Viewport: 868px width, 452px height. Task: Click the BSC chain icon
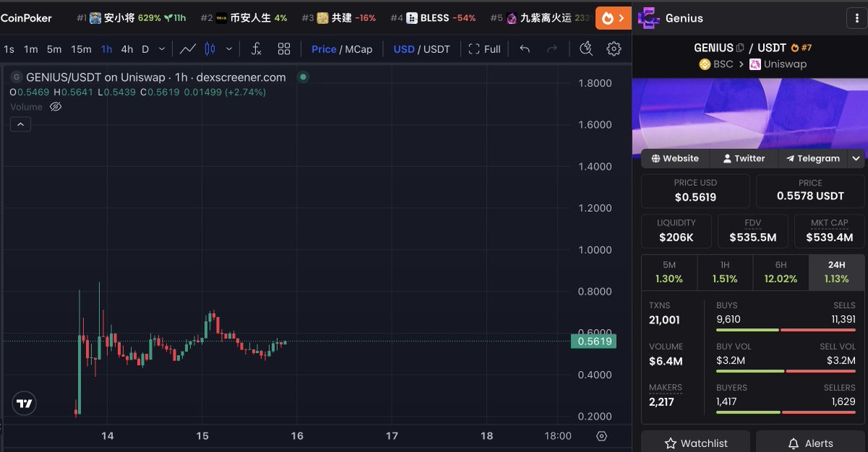pos(705,64)
